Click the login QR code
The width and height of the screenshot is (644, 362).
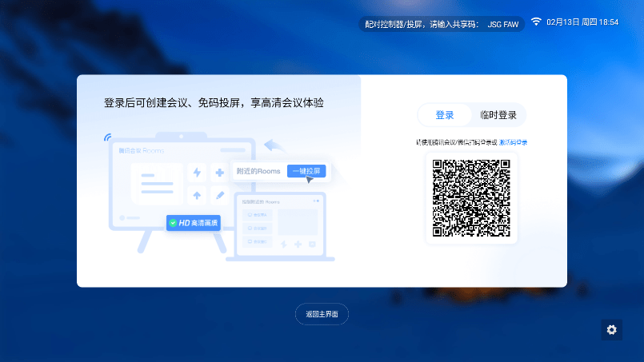[x=471, y=198]
